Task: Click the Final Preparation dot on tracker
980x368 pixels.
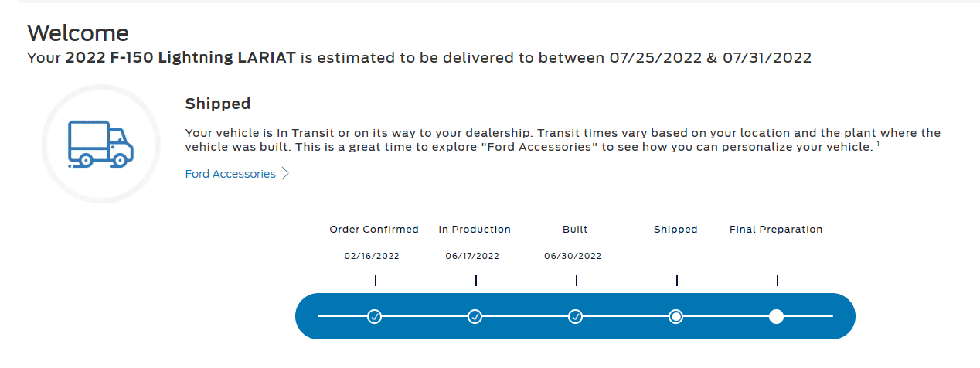Action: pos(777,316)
